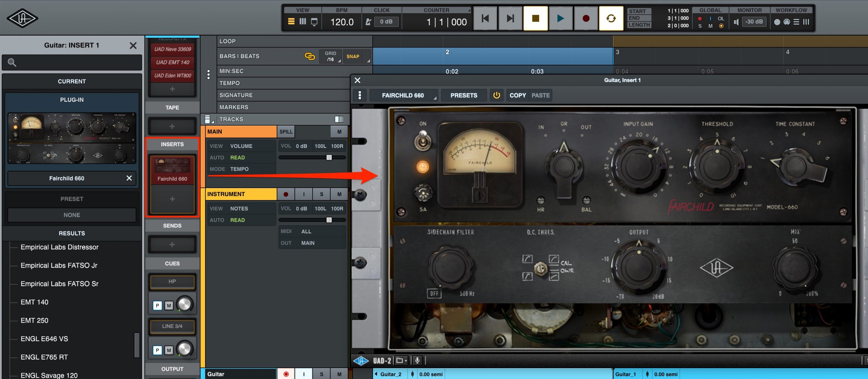Viewport: 868px width, 379px height.
Task: Enable input monitoring on the Guitar track
Action: 304,374
